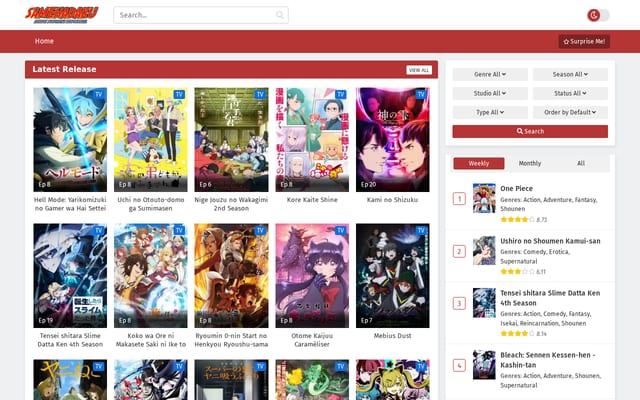Click Supernatural genre under Bleach
Viewport: 640px width, 400px height.
point(519,385)
